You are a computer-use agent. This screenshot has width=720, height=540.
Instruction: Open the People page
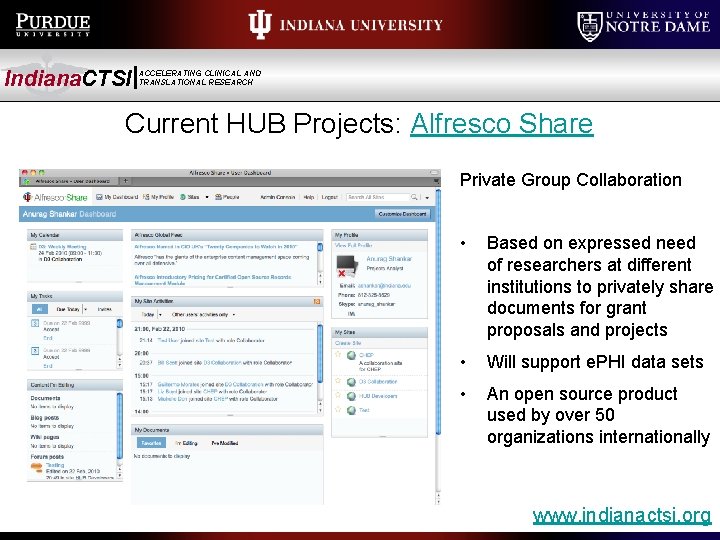click(227, 197)
